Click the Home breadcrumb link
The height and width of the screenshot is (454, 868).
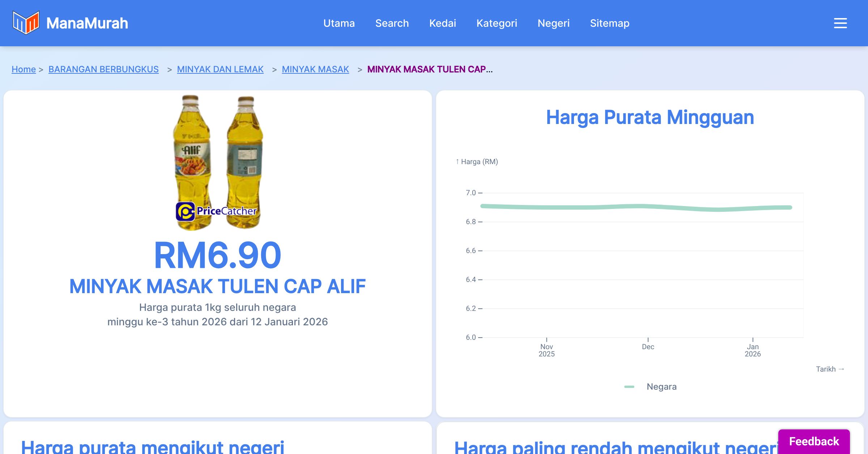24,69
